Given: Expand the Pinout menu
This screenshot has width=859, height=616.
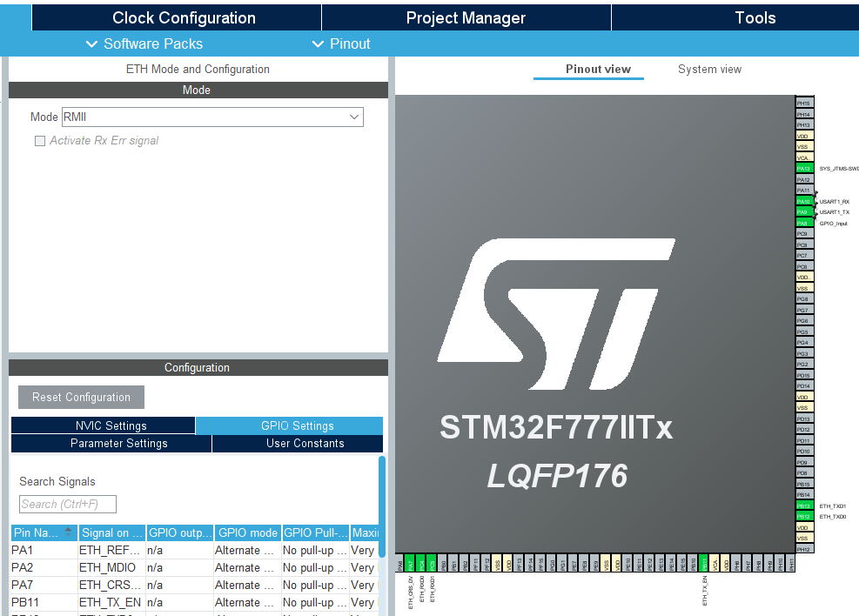Looking at the screenshot, I should [x=341, y=44].
